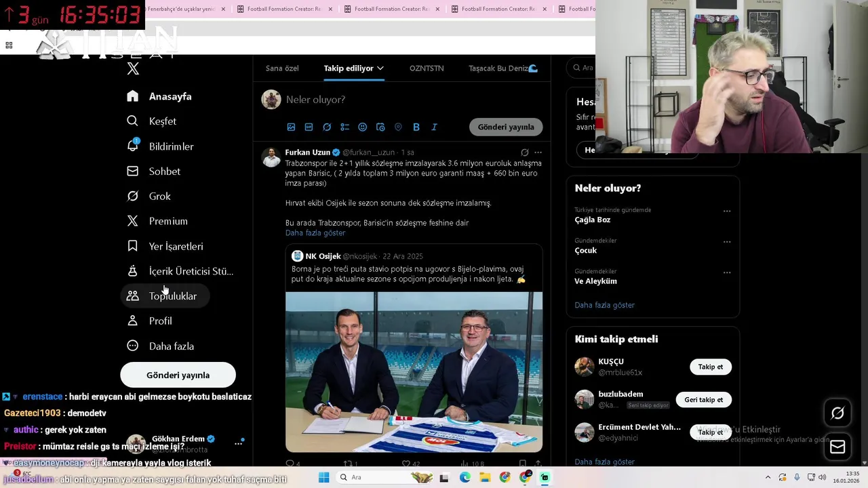Add a GIF to the post

309,127
